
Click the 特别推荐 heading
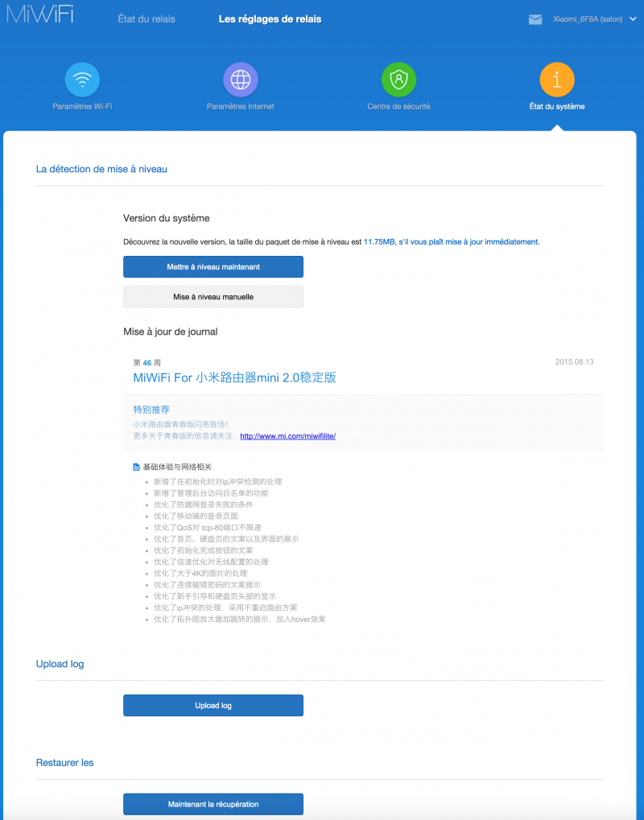[151, 410]
